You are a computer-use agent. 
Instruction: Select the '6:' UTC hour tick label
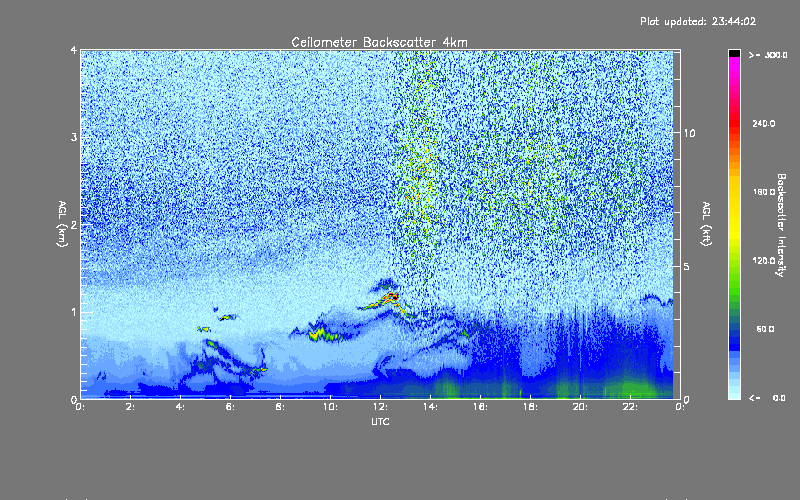230,407
